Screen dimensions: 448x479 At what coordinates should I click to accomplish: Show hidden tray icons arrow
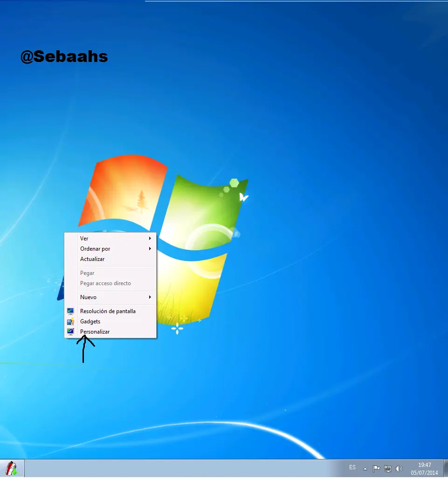(365, 469)
